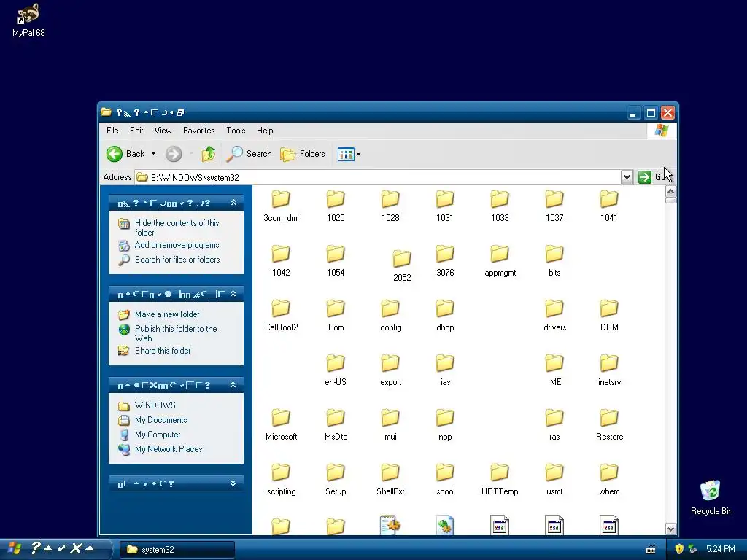
Task: Select the 1041 folder
Action: [609, 206]
